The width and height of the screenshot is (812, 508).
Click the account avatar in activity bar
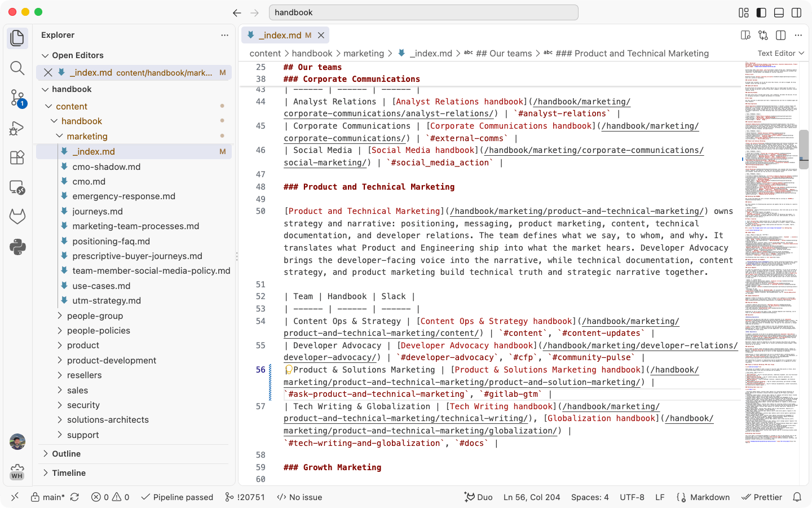pyautogui.click(x=17, y=441)
